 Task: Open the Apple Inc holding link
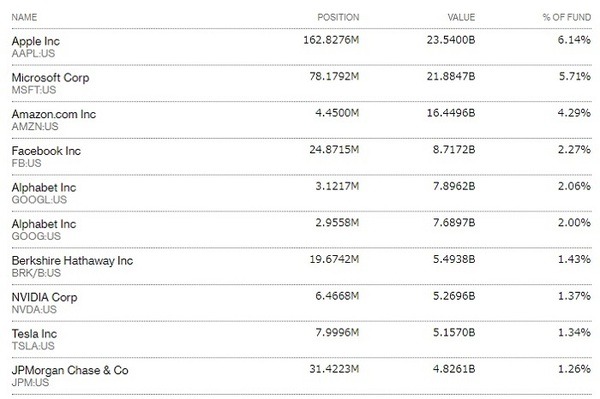coord(36,41)
